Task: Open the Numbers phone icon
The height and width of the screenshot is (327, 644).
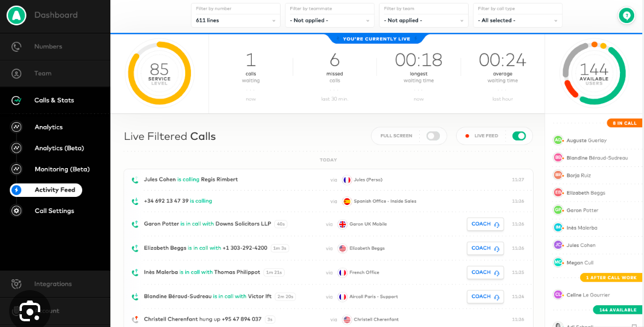Action: click(17, 47)
